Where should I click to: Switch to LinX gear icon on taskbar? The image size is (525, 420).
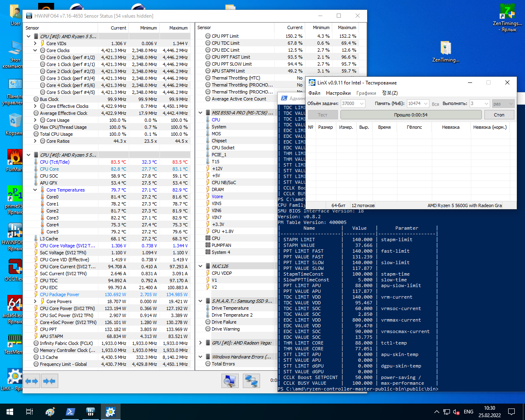(x=110, y=412)
